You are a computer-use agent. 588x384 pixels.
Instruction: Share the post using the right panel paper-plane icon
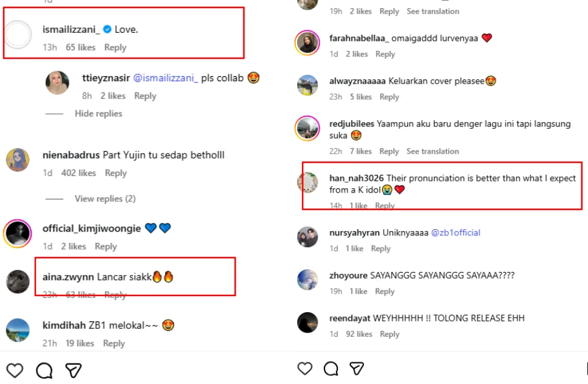pos(357,369)
